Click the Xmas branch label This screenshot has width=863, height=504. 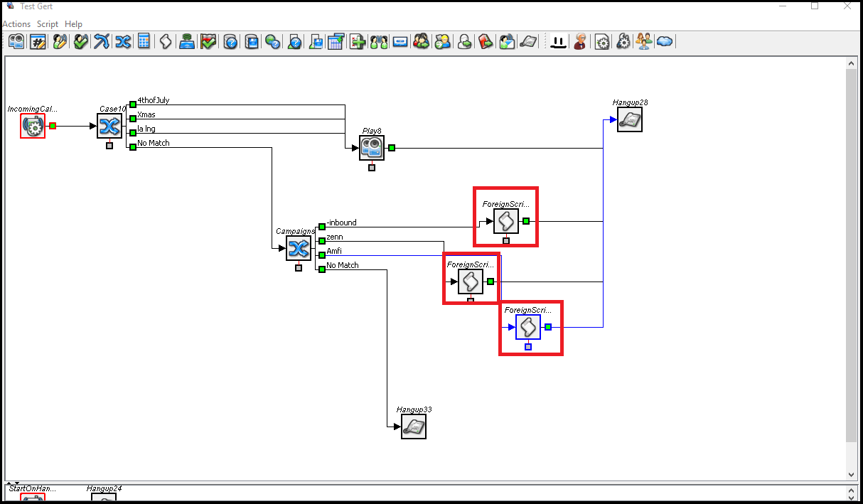pyautogui.click(x=146, y=114)
